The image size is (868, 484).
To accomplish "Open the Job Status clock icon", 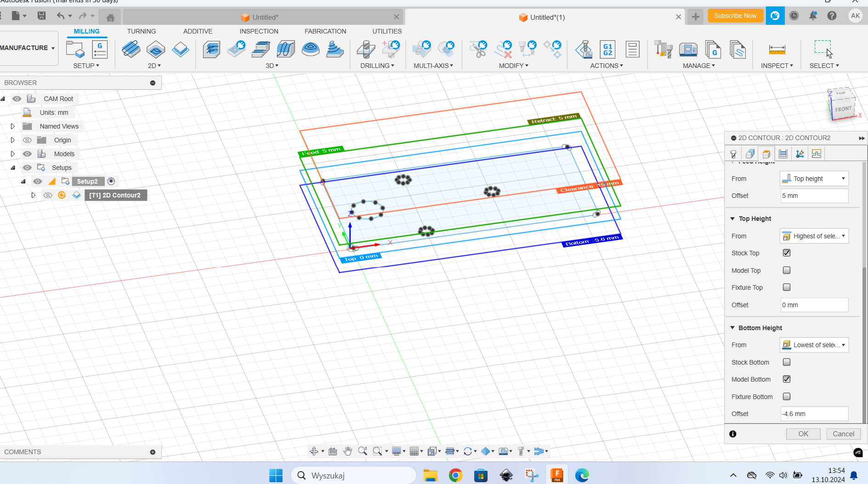I will coord(794,16).
